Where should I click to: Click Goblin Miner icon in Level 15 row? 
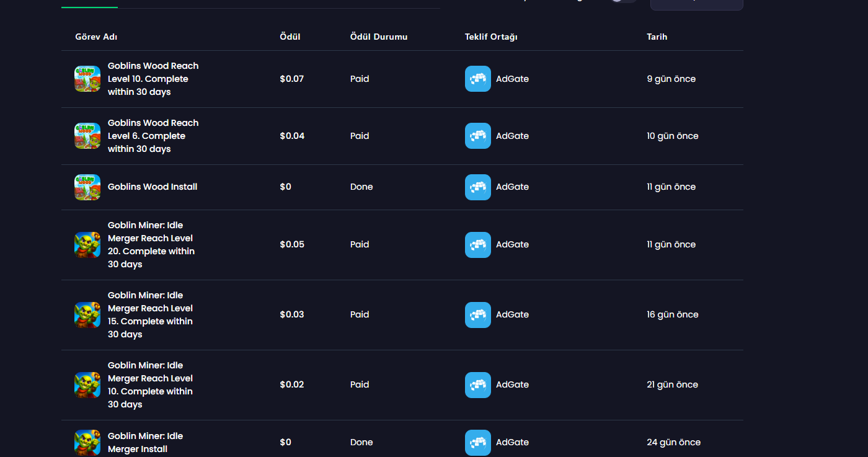point(87,315)
